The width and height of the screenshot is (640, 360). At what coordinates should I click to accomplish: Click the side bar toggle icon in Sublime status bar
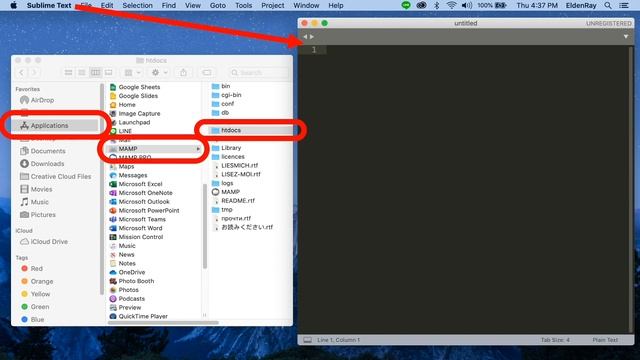(x=308, y=340)
